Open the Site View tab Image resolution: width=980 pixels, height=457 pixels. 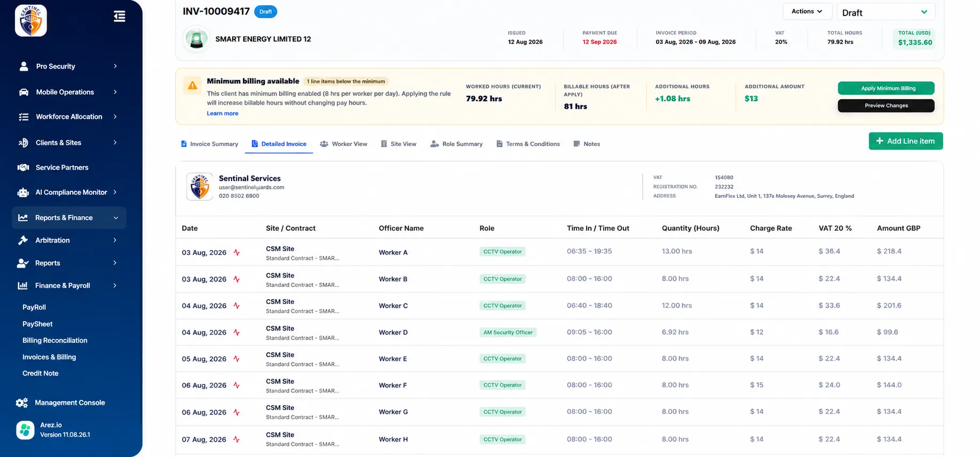(x=398, y=144)
